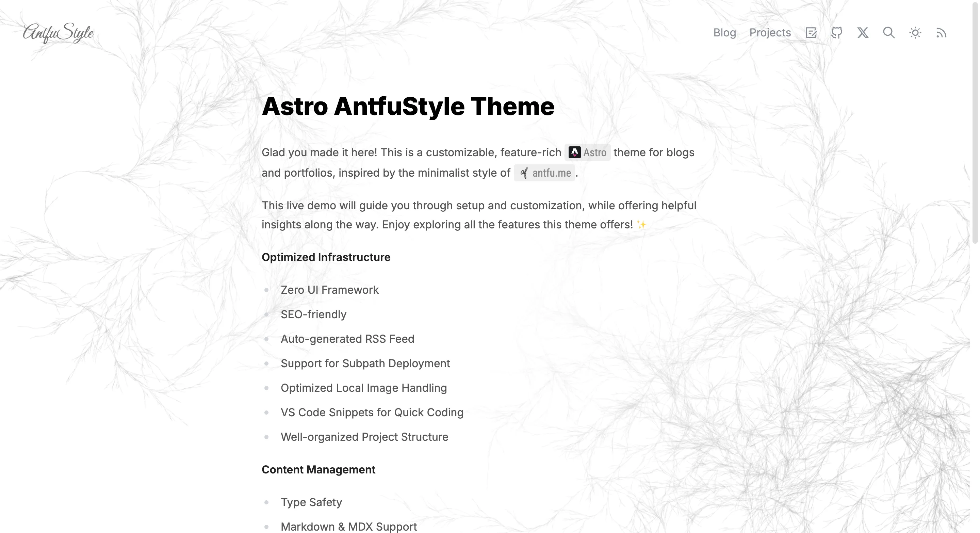980x533 pixels.
Task: Click the Zero UI Framework list item
Action: pos(329,290)
